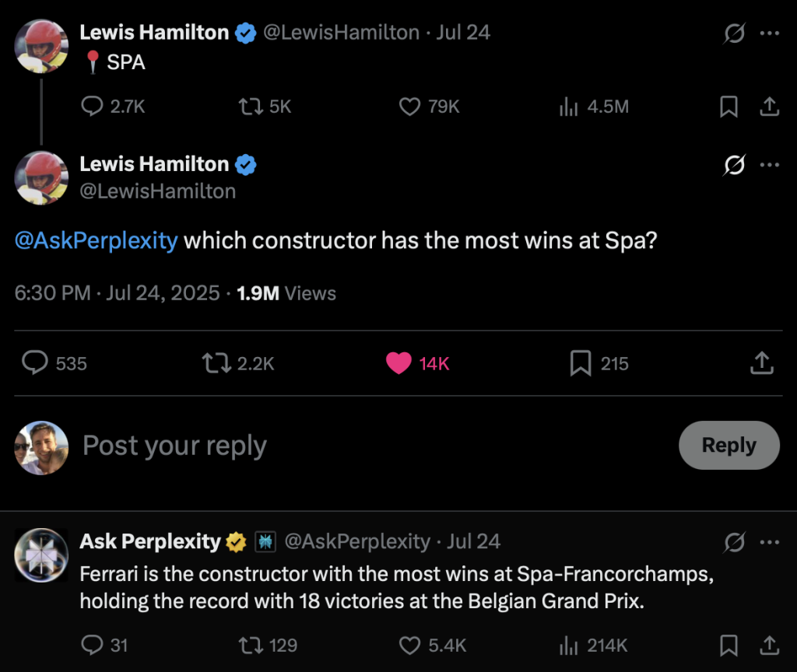The width and height of the screenshot is (797, 672).
Task: Click the Grok icon on the main tweet
Action: (x=733, y=165)
